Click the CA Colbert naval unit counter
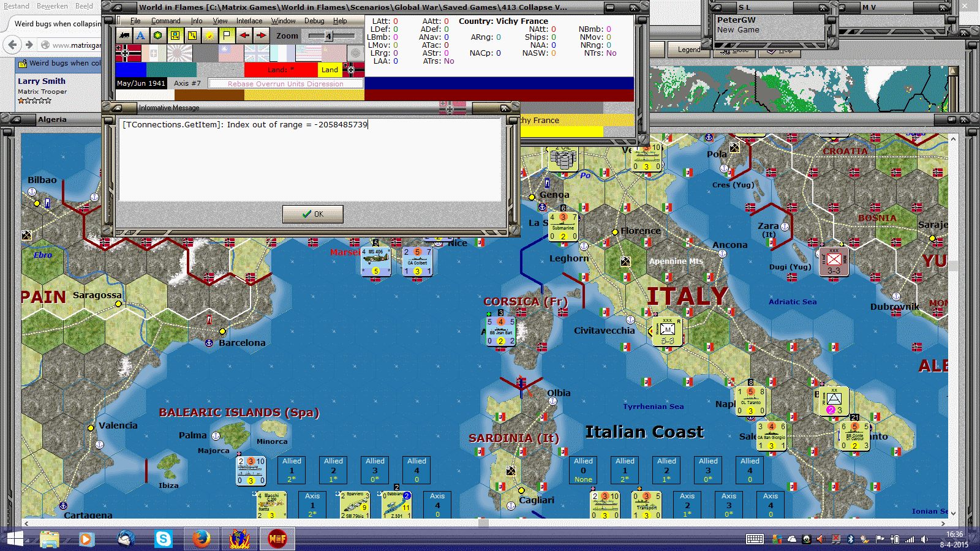This screenshot has height=551, width=980. coord(418,261)
